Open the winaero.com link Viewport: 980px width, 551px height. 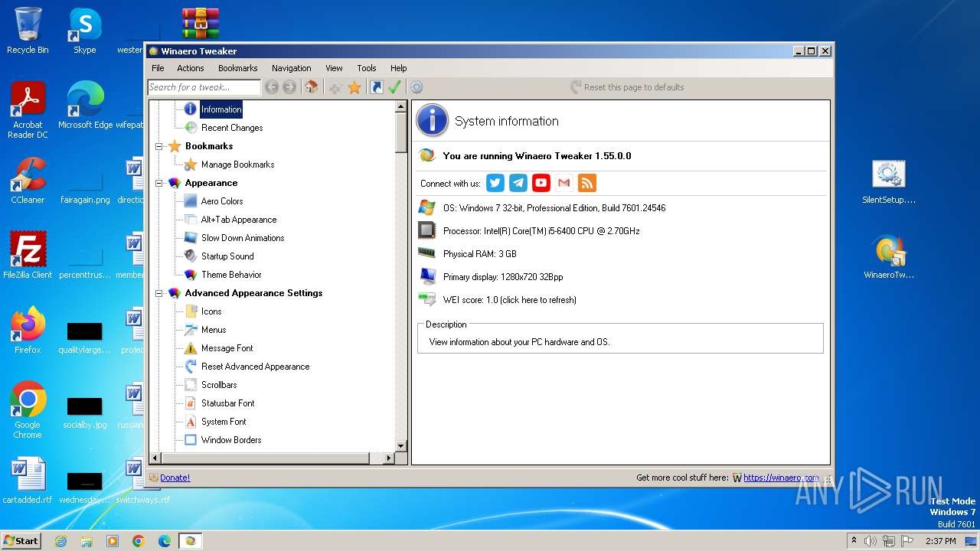(780, 478)
